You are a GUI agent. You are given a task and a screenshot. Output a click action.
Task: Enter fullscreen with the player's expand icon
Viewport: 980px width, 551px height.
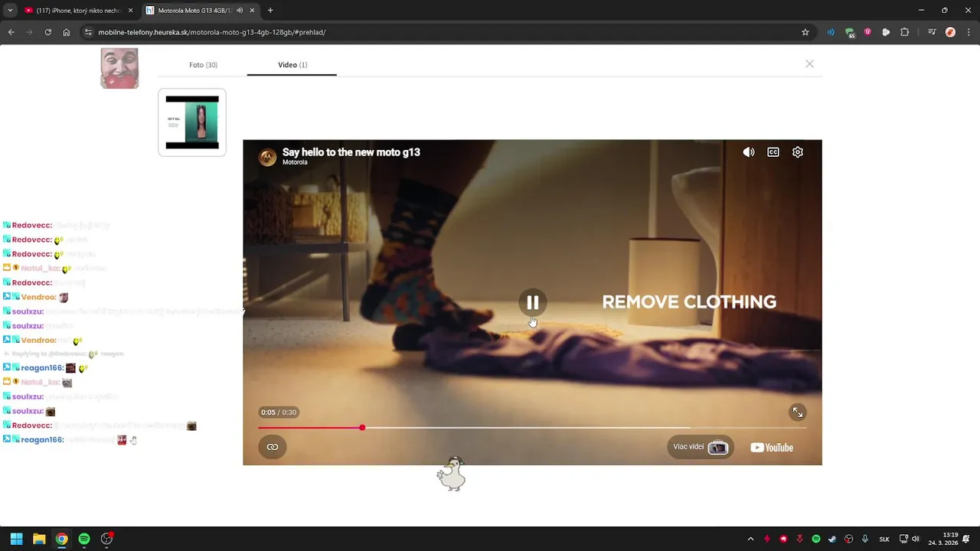point(798,412)
